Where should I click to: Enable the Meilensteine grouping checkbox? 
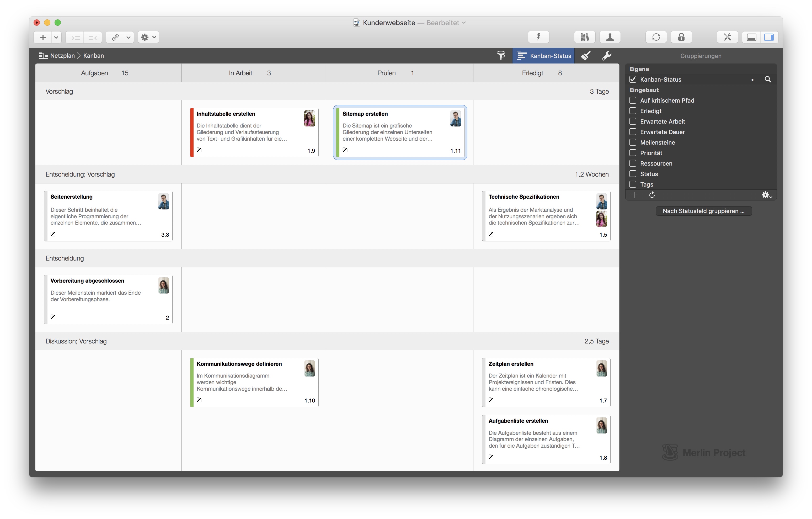(x=633, y=142)
